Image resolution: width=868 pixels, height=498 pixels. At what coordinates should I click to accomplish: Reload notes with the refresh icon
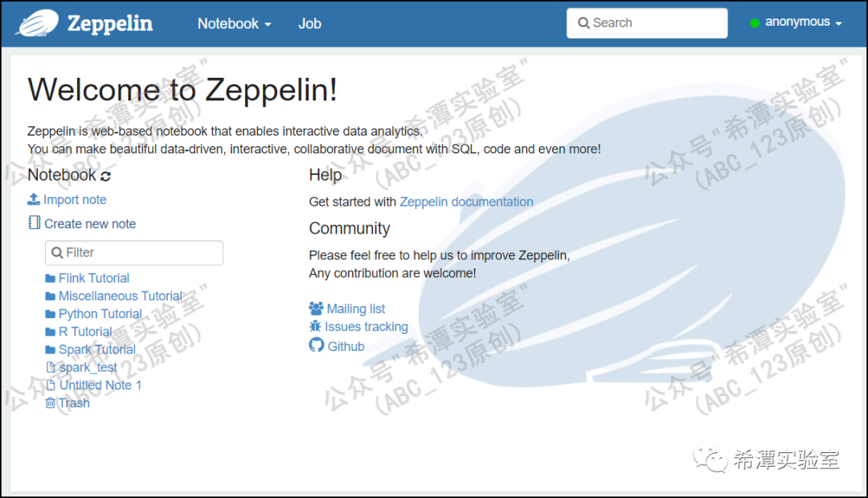click(106, 176)
